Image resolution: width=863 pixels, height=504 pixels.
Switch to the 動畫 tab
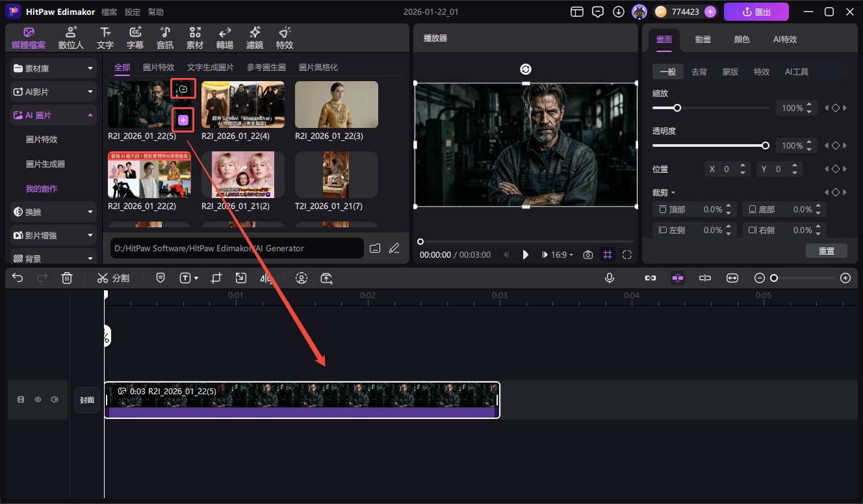tap(702, 39)
